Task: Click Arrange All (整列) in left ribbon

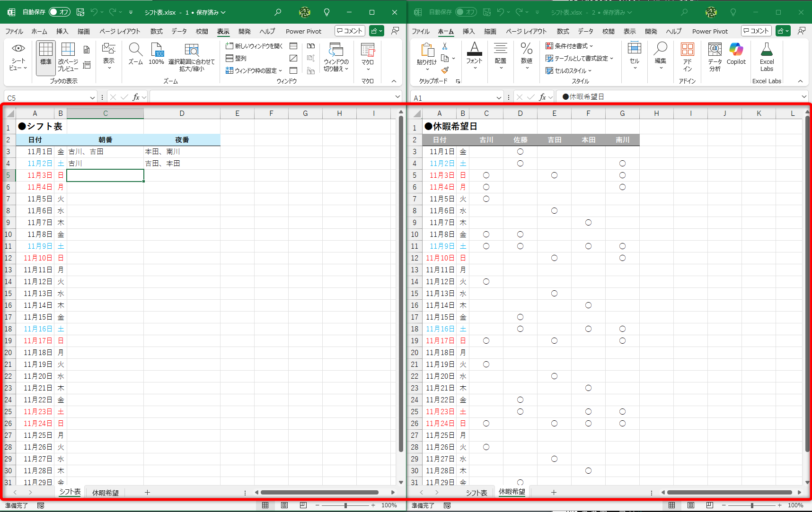Action: pyautogui.click(x=236, y=58)
